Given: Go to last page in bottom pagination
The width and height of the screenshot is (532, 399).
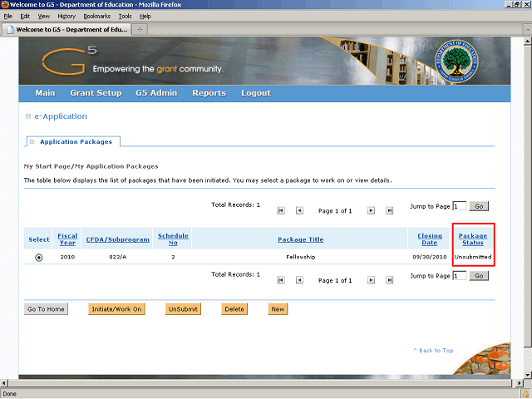Looking at the screenshot, I should coord(390,280).
